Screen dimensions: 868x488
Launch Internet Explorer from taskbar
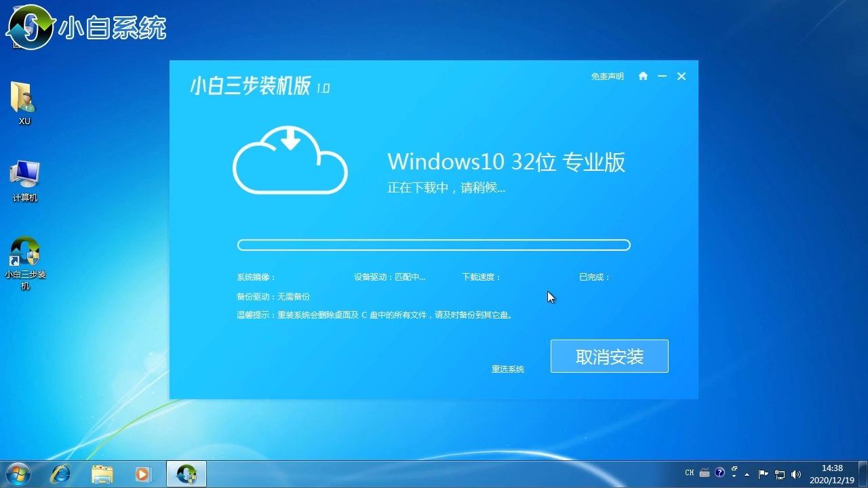click(x=61, y=473)
